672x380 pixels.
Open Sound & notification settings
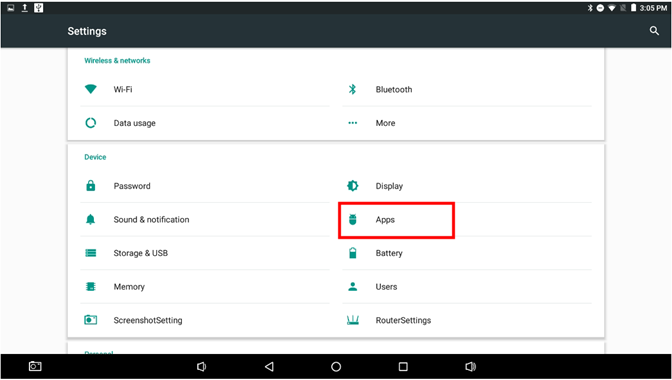point(205,219)
